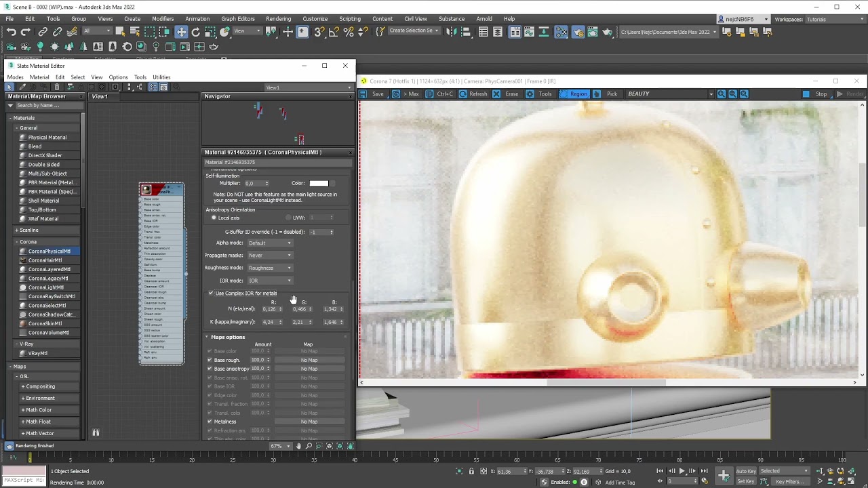Expand the Scanline materials group
The width and height of the screenshot is (868, 488).
click(17, 230)
